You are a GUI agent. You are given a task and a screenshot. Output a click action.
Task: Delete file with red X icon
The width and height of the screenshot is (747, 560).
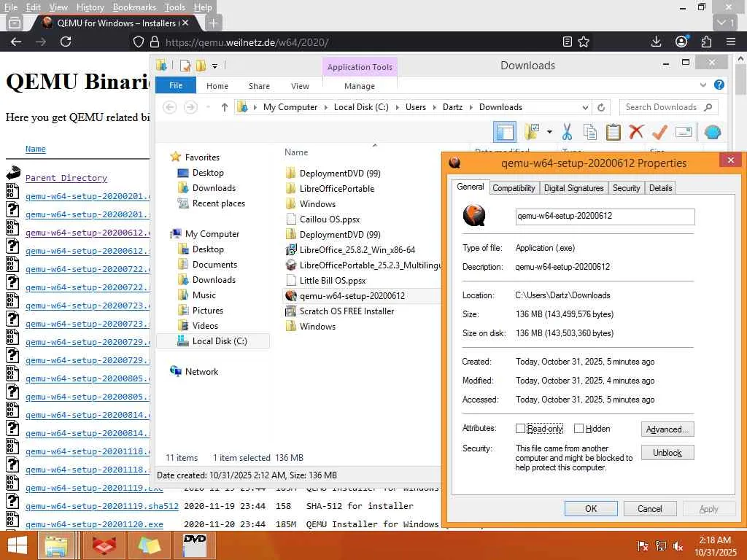point(636,132)
